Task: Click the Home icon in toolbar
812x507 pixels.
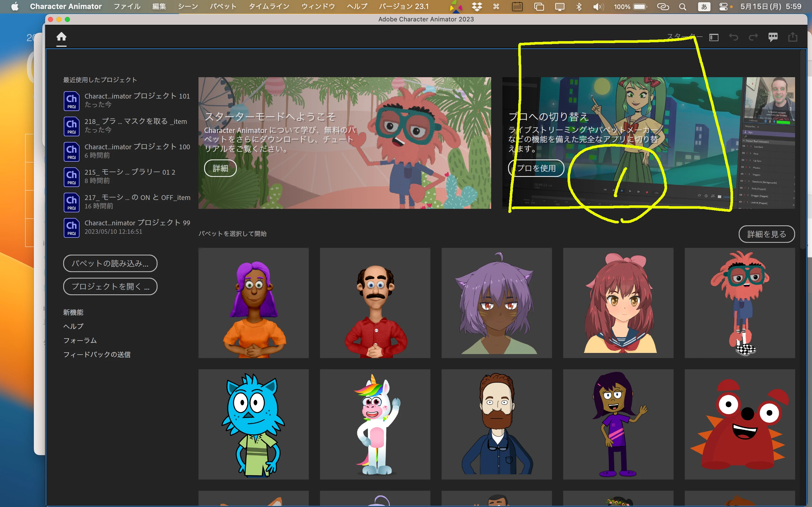Action: (61, 36)
